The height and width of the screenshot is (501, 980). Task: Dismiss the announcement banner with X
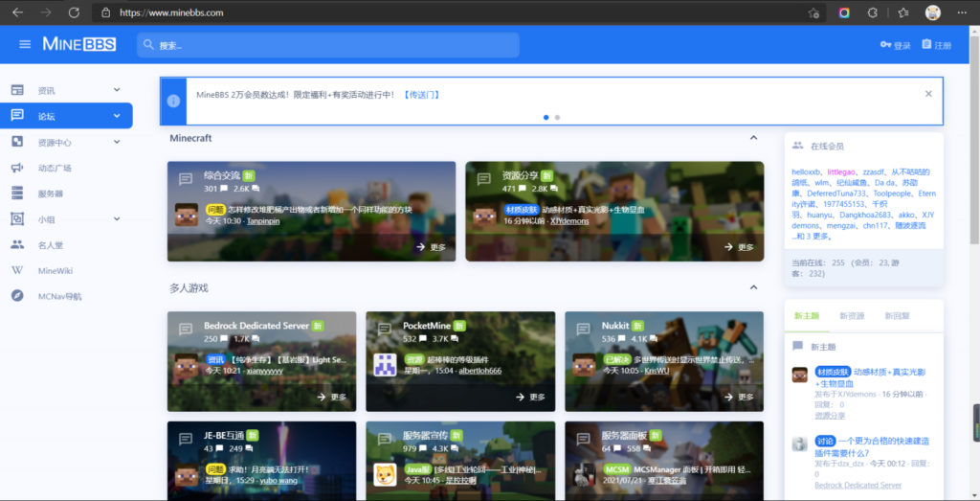pyautogui.click(x=928, y=94)
